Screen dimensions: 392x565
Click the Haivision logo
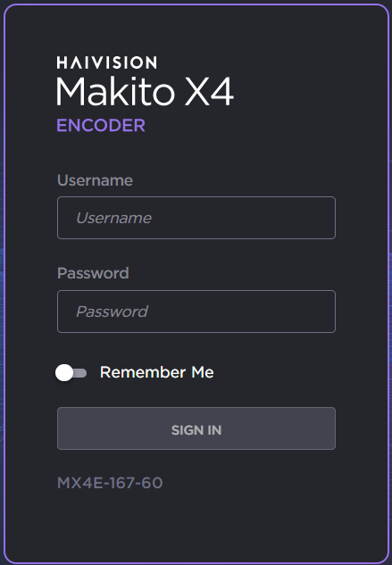(107, 62)
